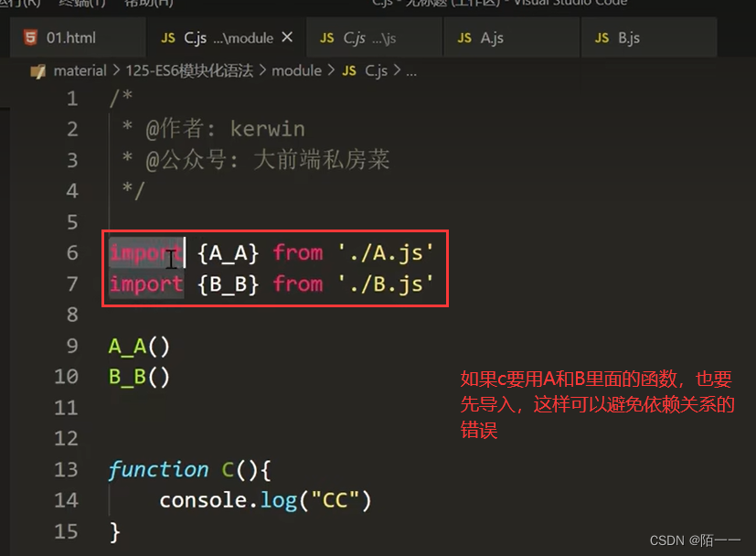This screenshot has width=756, height=556.
Task: Click the JS icon in the breadcrumb bar
Action: click(350, 70)
